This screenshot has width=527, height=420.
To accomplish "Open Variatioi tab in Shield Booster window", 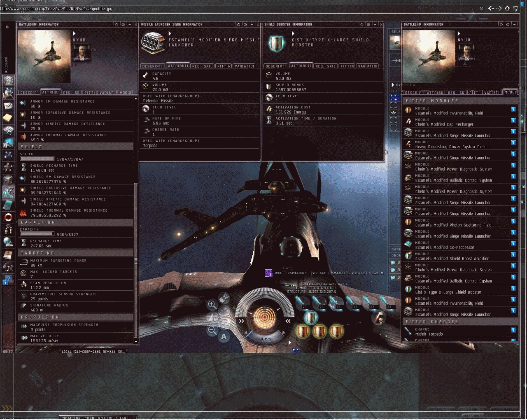I will (368, 66).
